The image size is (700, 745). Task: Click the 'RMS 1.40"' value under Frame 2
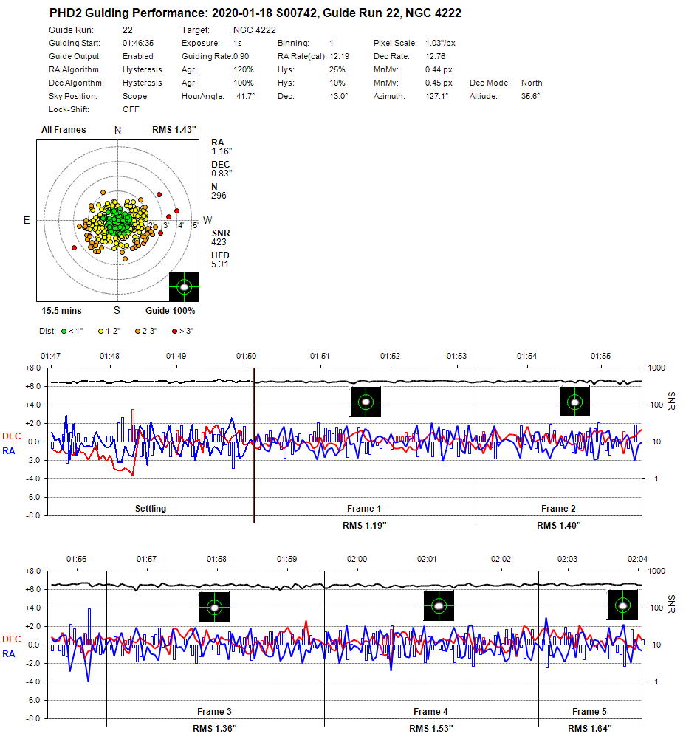tap(559, 526)
